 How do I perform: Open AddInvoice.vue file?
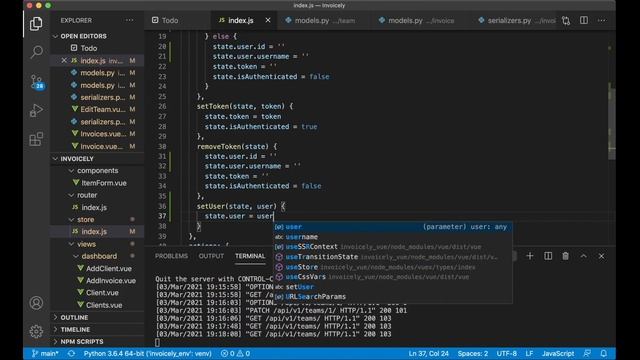(x=111, y=281)
